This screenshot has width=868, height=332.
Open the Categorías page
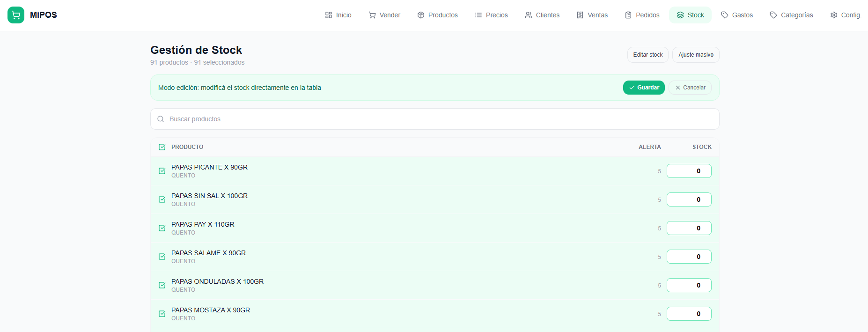click(791, 15)
